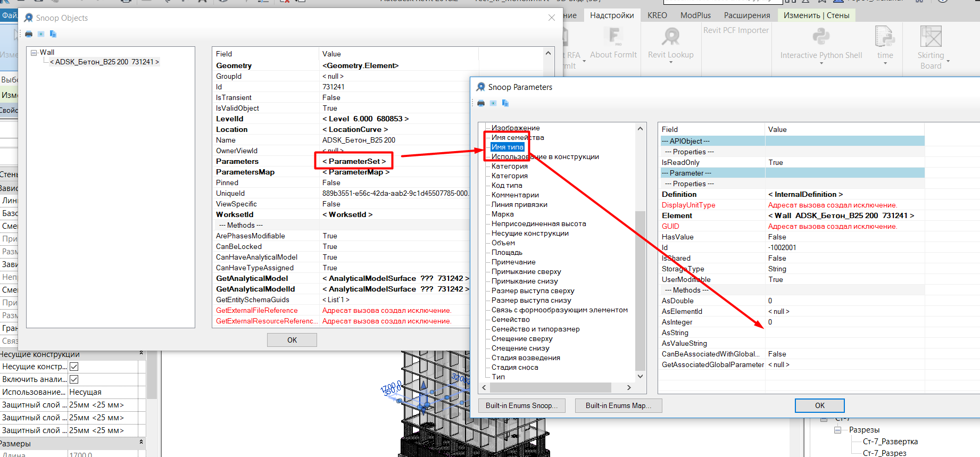980x457 pixels.
Task: Open the About FormIt ribbon icon
Action: pos(613,36)
